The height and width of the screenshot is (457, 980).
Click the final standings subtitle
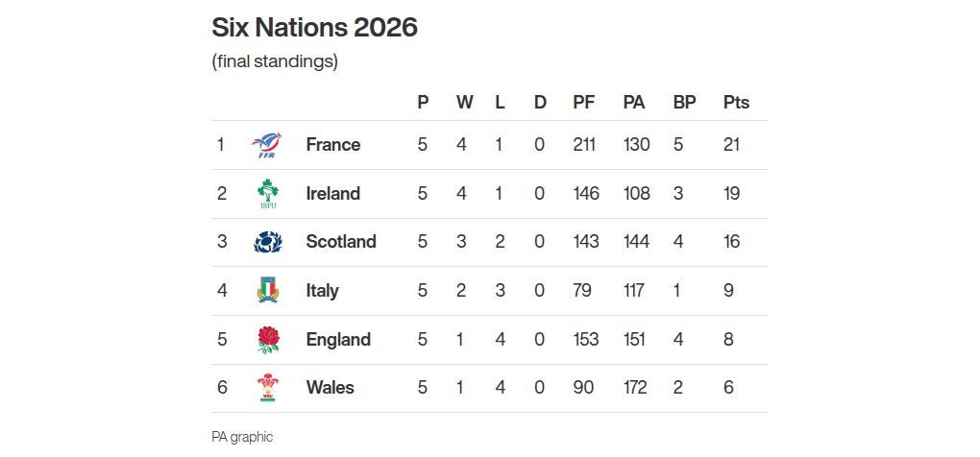pyautogui.click(x=275, y=61)
